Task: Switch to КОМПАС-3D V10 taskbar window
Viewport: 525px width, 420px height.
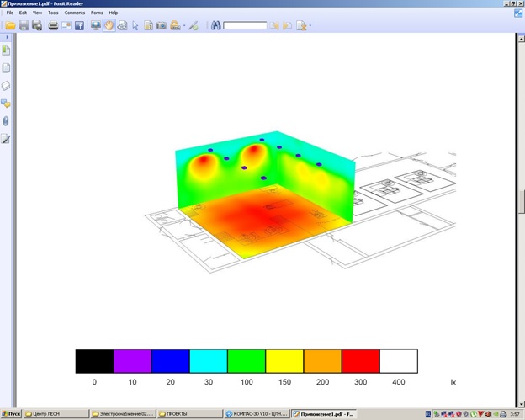Action: tap(257, 414)
